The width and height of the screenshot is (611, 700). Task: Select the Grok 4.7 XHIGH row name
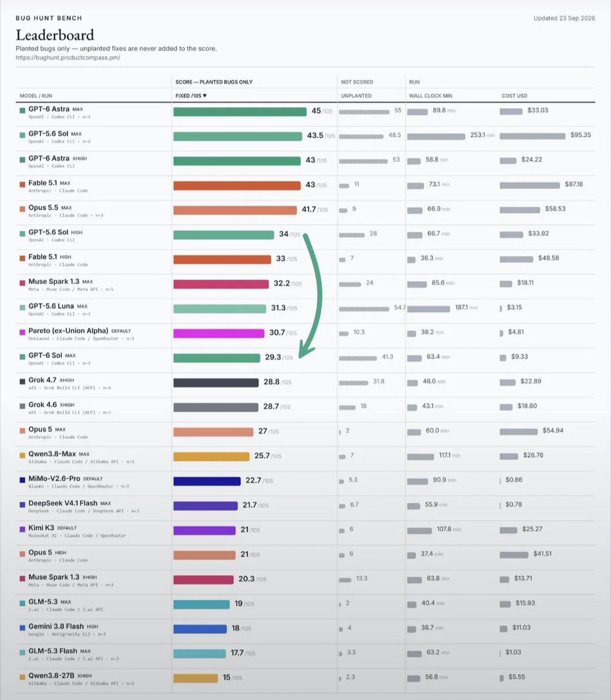[51, 380]
